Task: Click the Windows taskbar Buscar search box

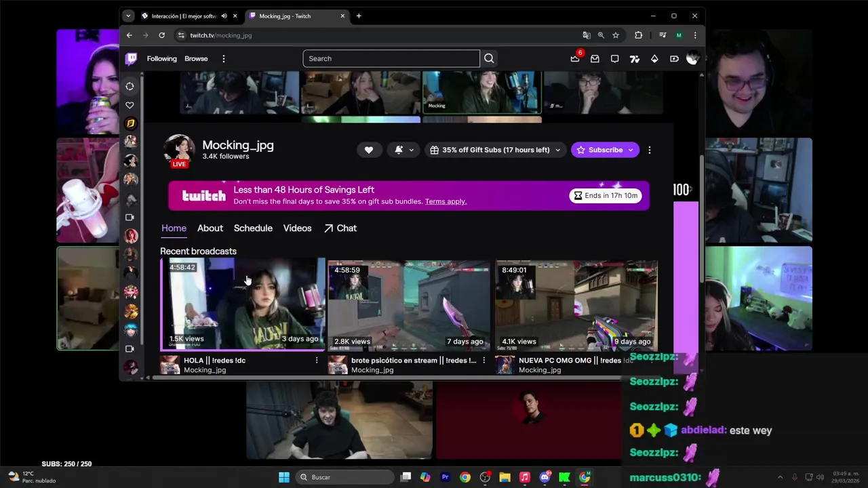Action: [x=345, y=477]
